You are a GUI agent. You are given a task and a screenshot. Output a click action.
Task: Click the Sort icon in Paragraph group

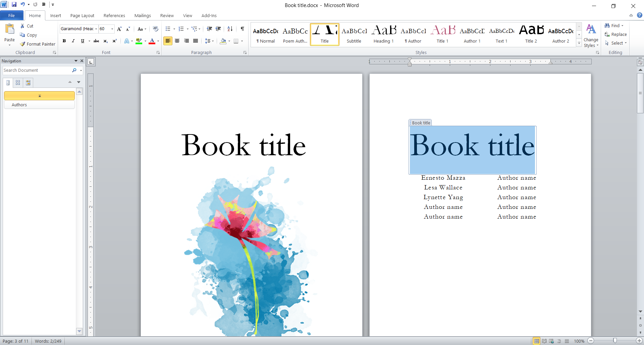(230, 29)
